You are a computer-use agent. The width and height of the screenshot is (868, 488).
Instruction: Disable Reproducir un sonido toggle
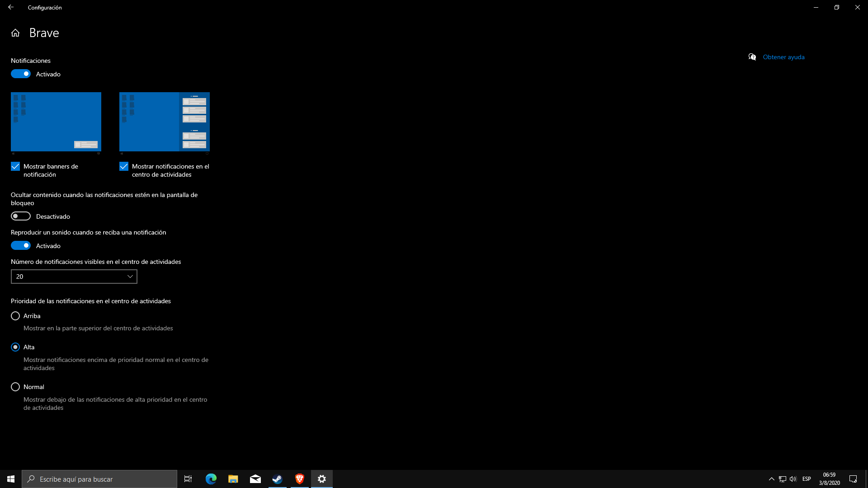click(21, 245)
